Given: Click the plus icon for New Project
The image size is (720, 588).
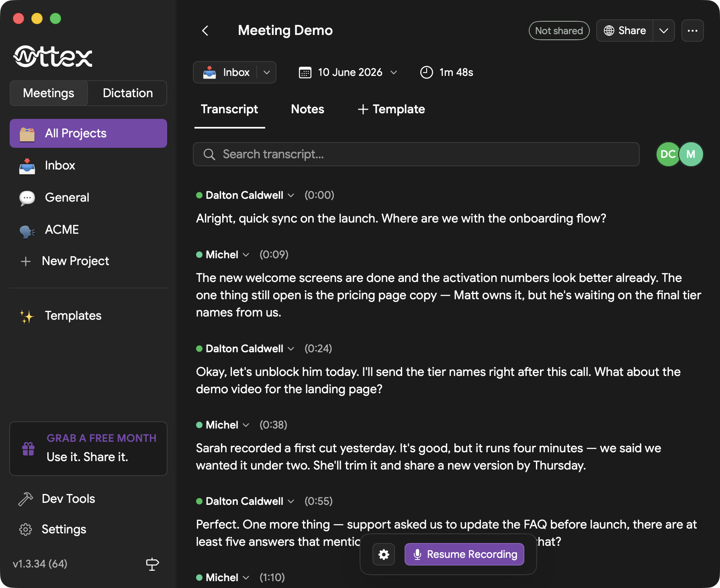Looking at the screenshot, I should pyautogui.click(x=26, y=261).
